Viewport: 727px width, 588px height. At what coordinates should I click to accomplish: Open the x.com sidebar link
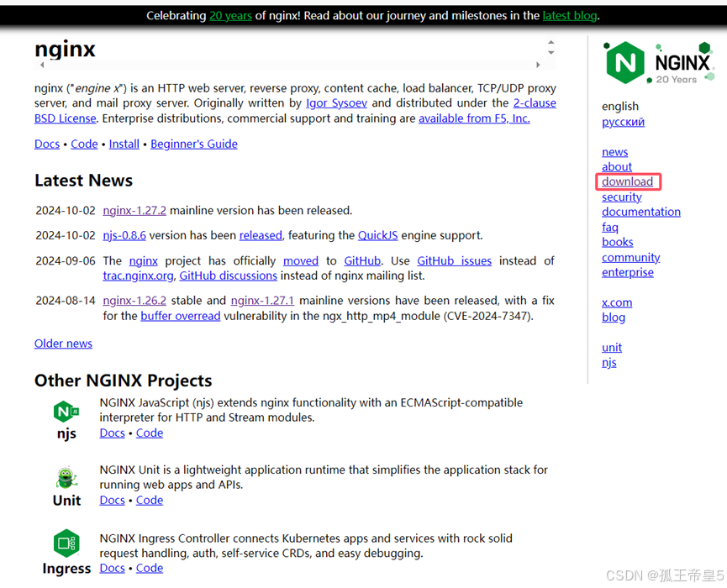click(617, 302)
